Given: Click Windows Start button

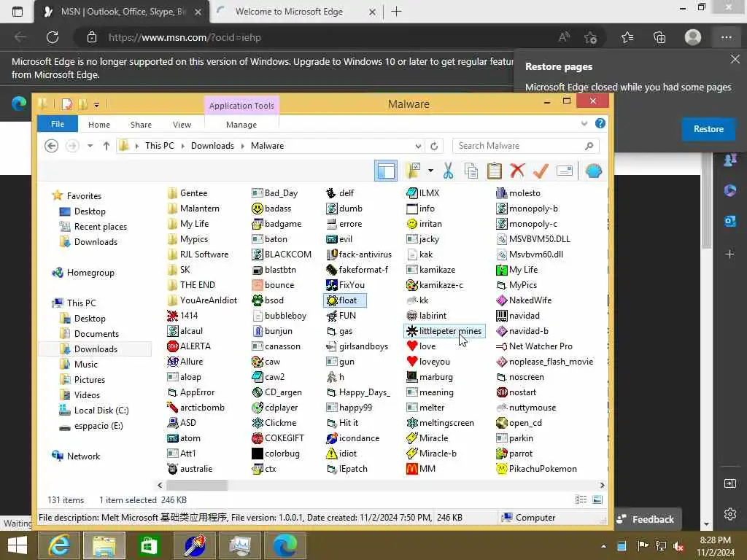Looking at the screenshot, I should 18,545.
